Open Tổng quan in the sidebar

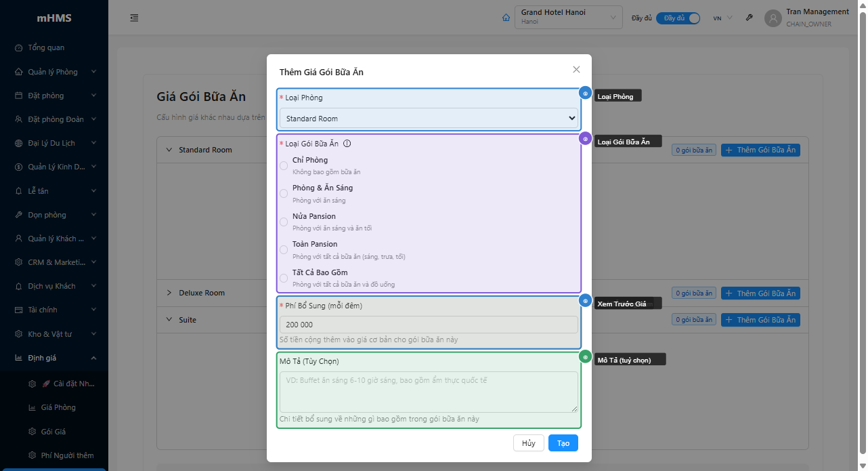coord(46,48)
